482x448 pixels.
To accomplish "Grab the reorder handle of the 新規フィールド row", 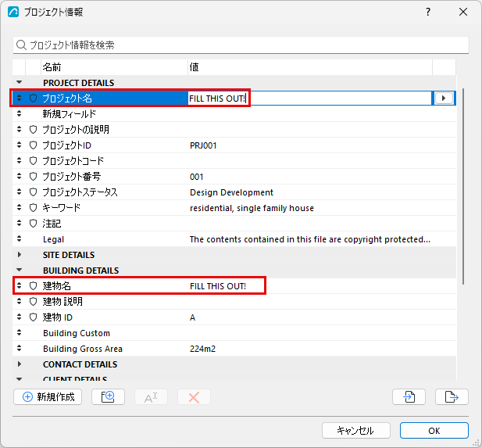I will pyautogui.click(x=19, y=113).
